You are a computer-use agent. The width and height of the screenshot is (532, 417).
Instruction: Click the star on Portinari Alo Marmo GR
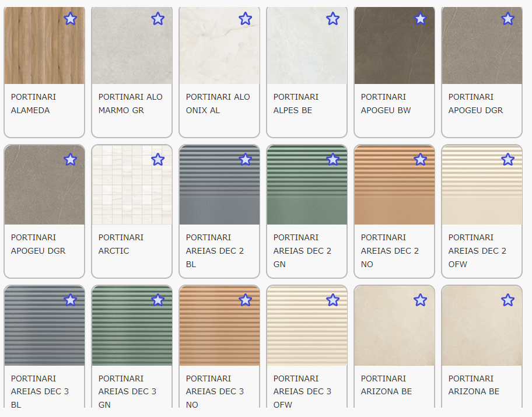pos(157,19)
